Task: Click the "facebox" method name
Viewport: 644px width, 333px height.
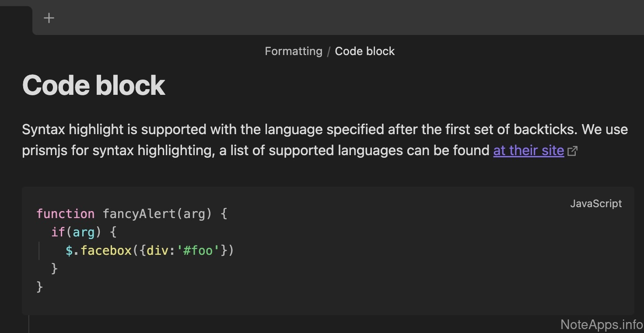Action: coord(106,250)
